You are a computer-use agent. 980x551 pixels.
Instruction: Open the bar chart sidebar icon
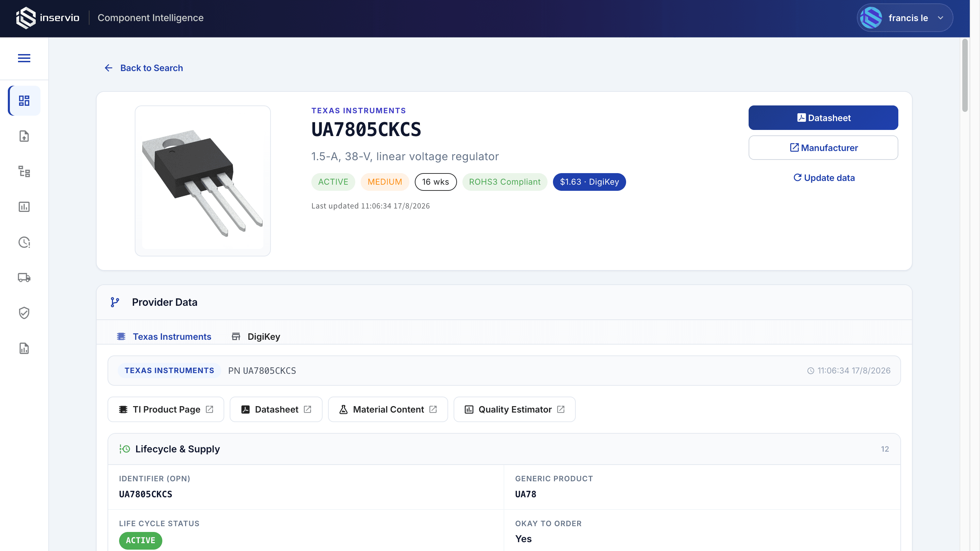coord(24,207)
